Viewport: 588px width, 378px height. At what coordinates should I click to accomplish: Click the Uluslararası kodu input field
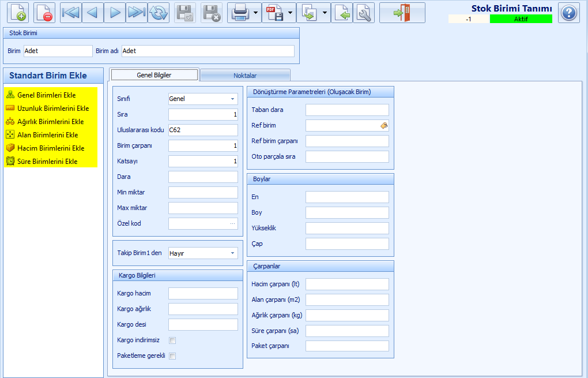pos(203,130)
